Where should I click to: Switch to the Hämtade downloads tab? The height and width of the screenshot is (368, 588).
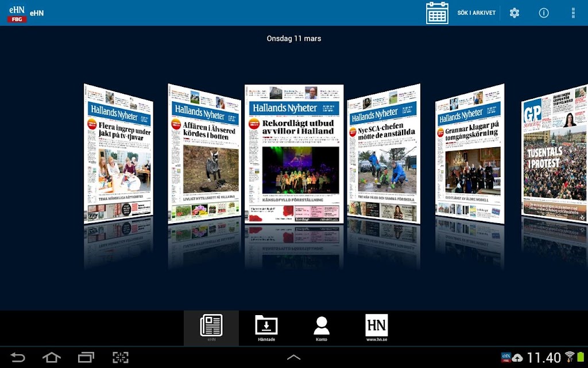(266, 328)
